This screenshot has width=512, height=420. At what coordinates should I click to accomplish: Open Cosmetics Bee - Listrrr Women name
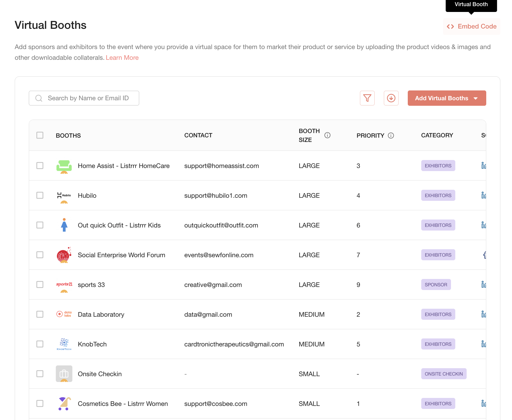coord(123,404)
